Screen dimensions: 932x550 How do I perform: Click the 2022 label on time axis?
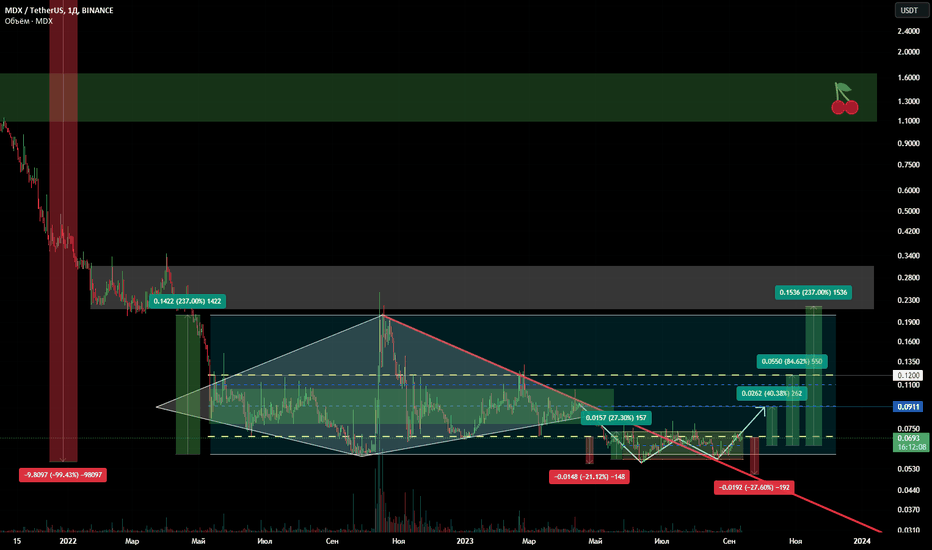click(x=68, y=541)
